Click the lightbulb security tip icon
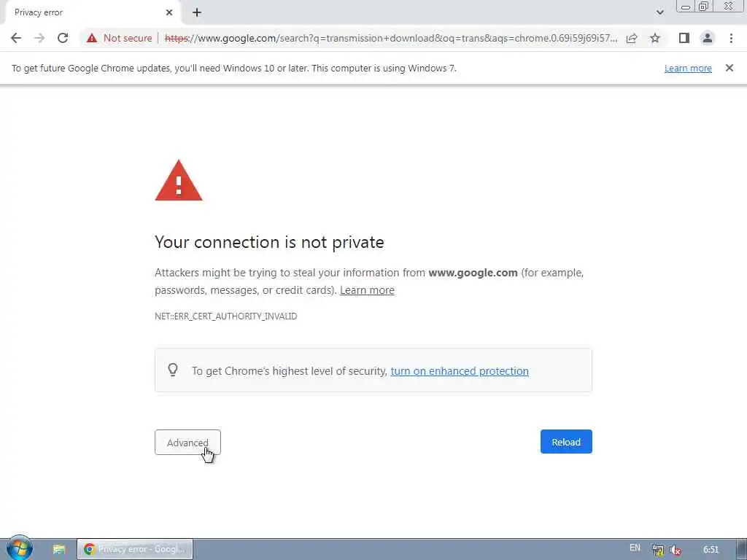This screenshot has height=560, width=747. 173,370
